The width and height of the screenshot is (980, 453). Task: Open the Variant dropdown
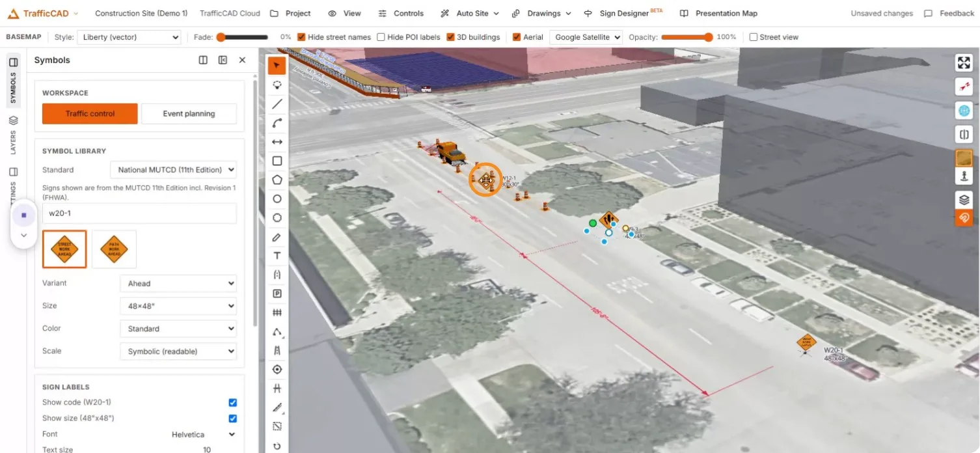tap(178, 284)
